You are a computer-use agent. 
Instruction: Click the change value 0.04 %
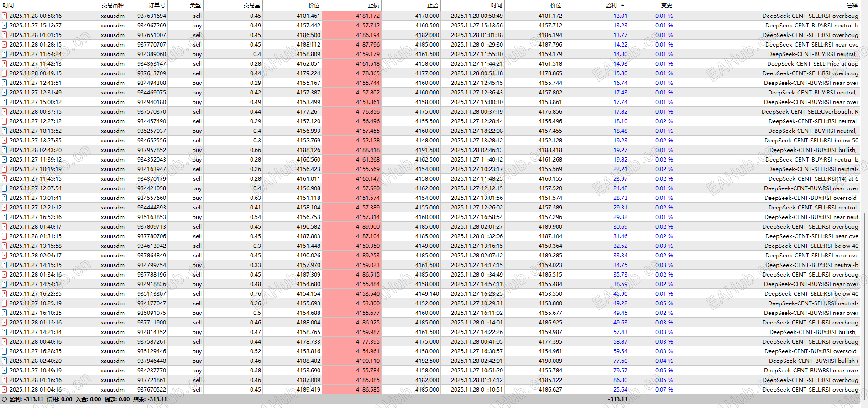click(x=664, y=361)
